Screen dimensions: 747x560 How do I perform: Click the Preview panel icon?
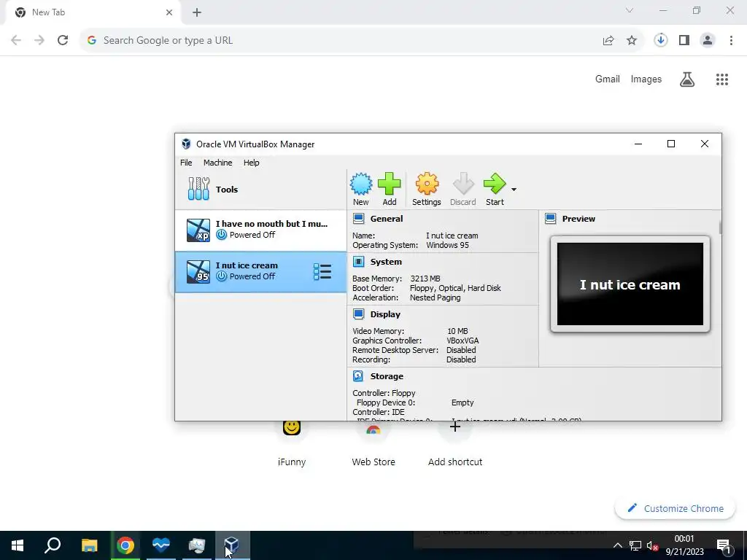point(550,219)
